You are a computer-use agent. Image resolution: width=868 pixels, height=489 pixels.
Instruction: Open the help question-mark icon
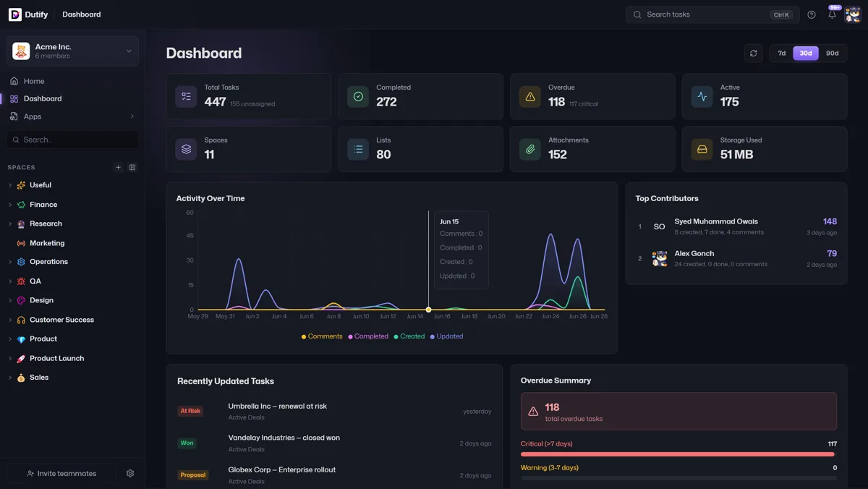pyautogui.click(x=812, y=14)
